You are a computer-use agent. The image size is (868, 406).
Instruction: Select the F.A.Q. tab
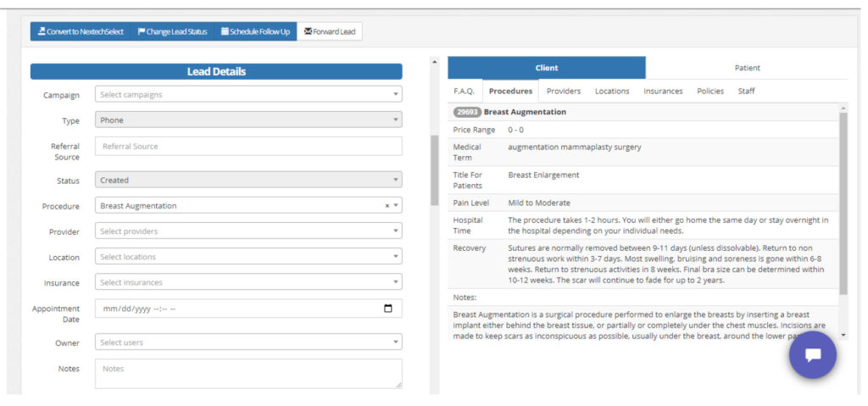pos(464,91)
